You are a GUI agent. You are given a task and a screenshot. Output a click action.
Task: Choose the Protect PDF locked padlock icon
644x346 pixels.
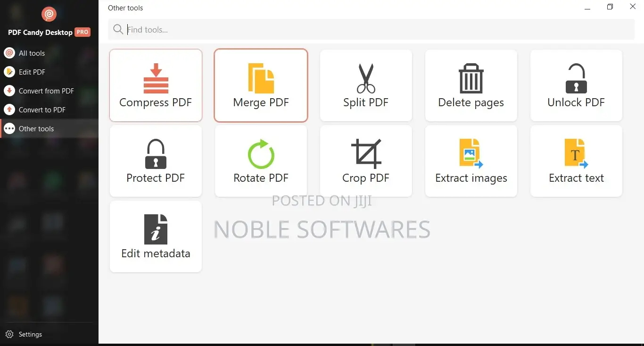[x=156, y=154]
